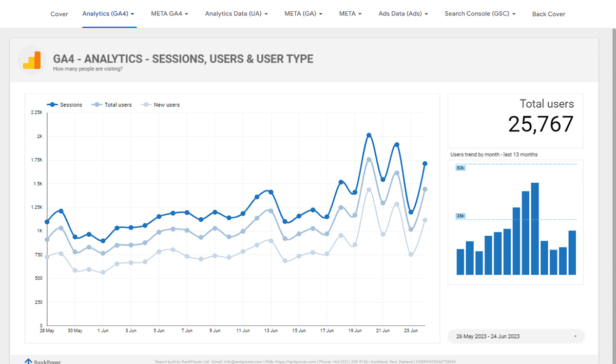Click the 28 May x-axis label
This screenshot has width=616, height=364.
click(48, 331)
